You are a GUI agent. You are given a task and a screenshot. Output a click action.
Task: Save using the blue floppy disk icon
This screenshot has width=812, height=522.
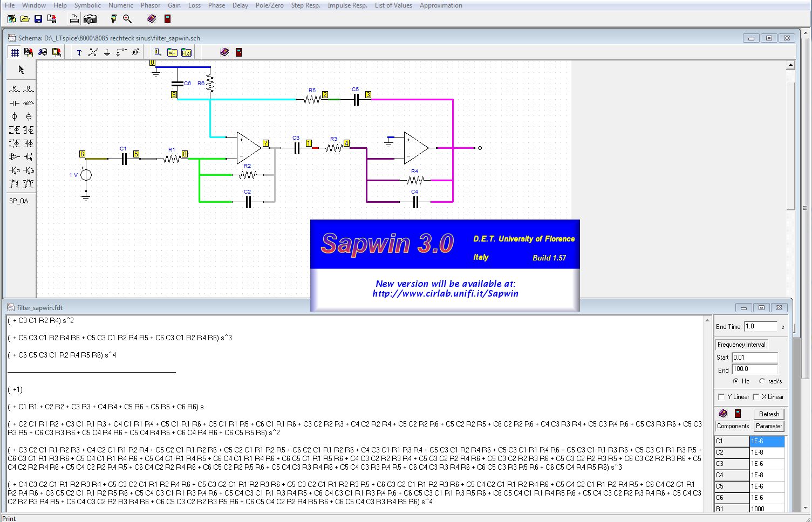(x=38, y=19)
